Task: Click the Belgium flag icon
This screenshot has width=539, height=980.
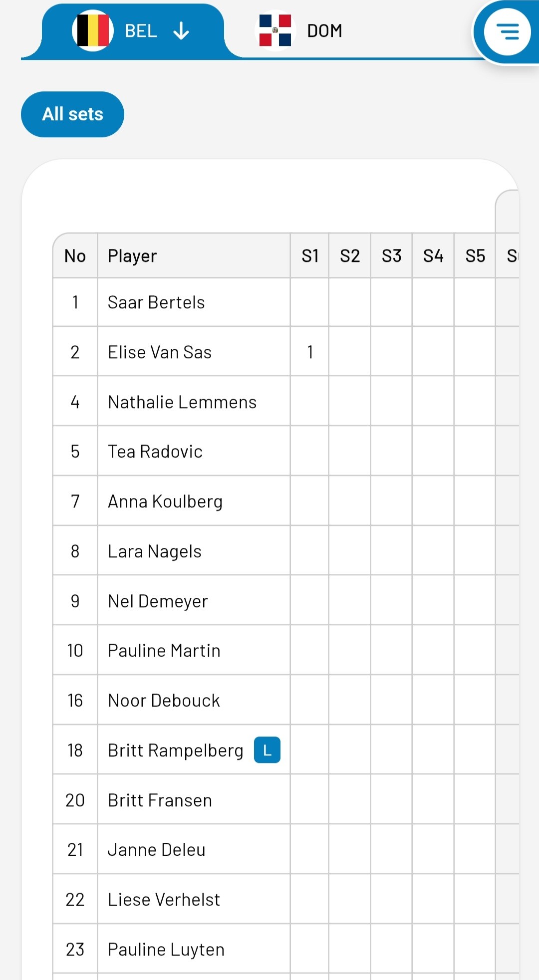Action: coord(93,30)
